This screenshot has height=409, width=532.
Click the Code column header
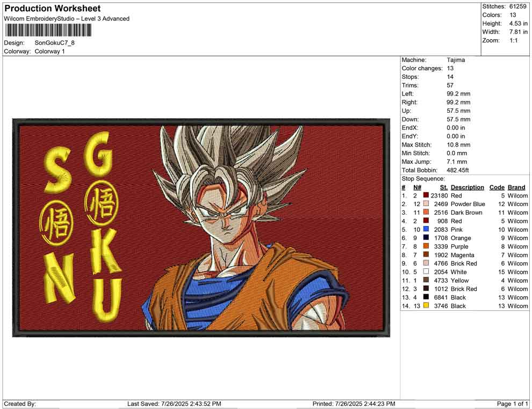[497, 187]
